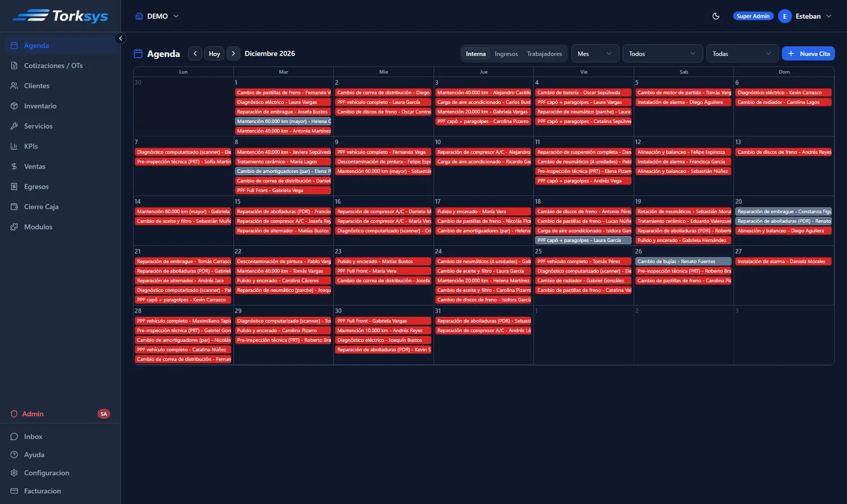
Task: Switch to the Ingresos tab
Action: coord(506,54)
